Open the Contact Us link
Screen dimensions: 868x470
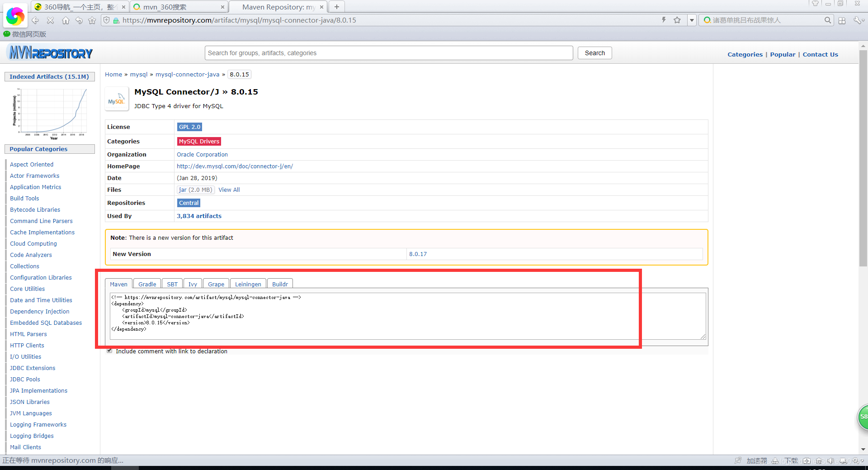(820, 54)
